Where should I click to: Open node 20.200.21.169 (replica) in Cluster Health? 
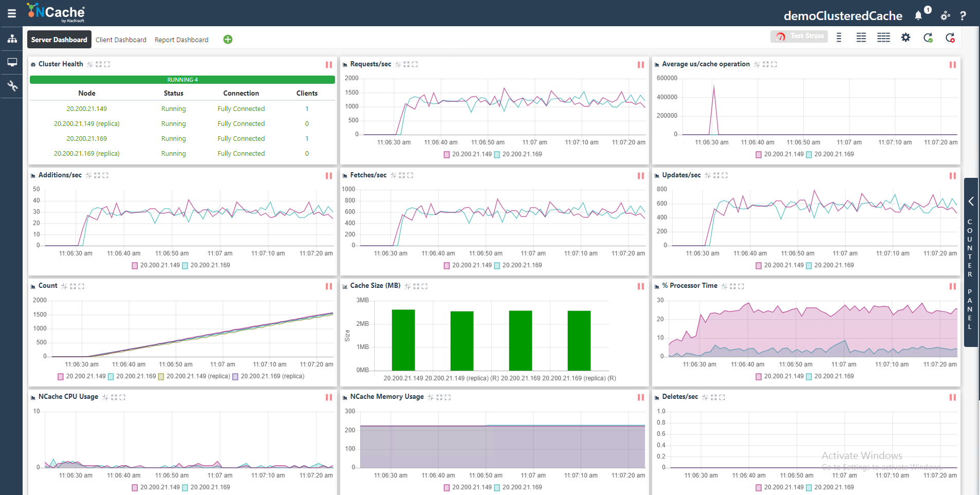86,154
